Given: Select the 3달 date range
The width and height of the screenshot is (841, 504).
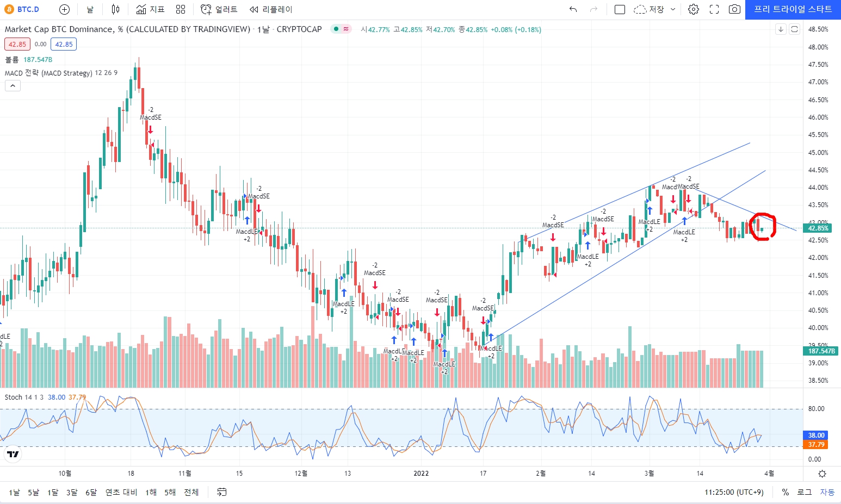Looking at the screenshot, I should tap(72, 492).
